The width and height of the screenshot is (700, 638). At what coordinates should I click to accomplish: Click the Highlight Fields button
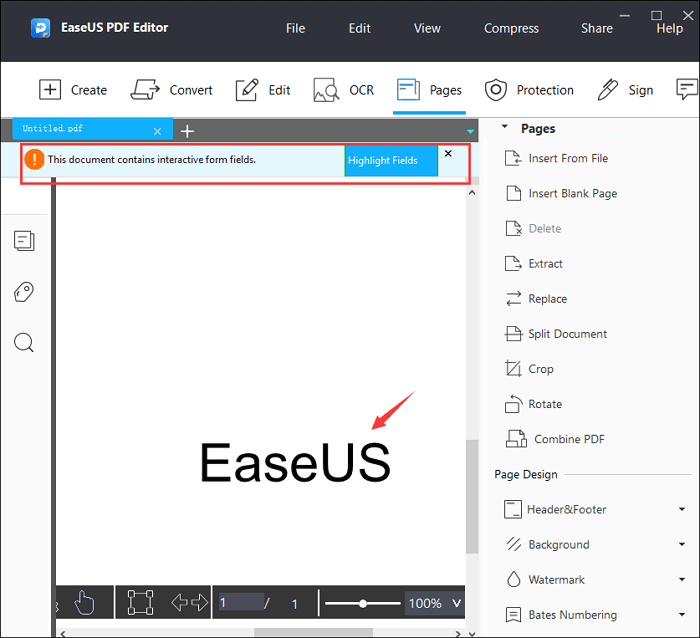391,160
